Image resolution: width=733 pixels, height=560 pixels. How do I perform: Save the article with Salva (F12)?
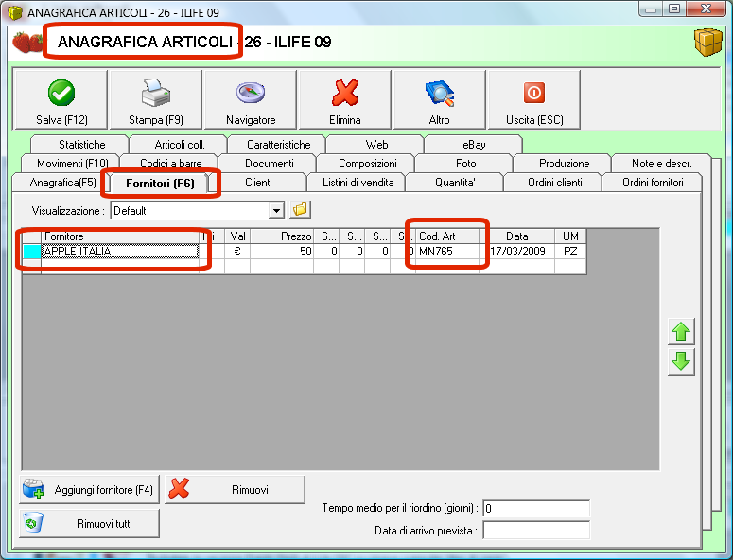click(x=61, y=99)
